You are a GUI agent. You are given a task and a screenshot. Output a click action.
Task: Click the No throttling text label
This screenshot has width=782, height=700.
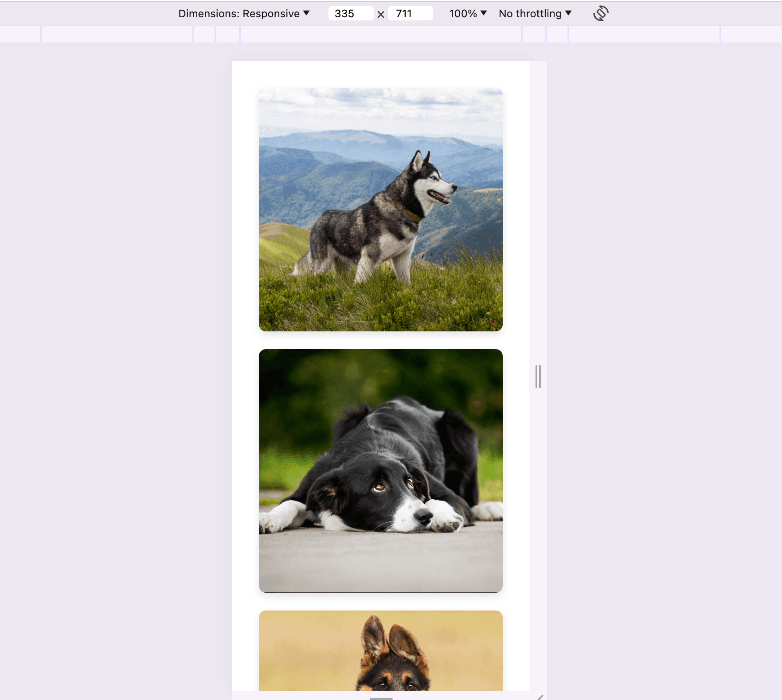pos(530,13)
